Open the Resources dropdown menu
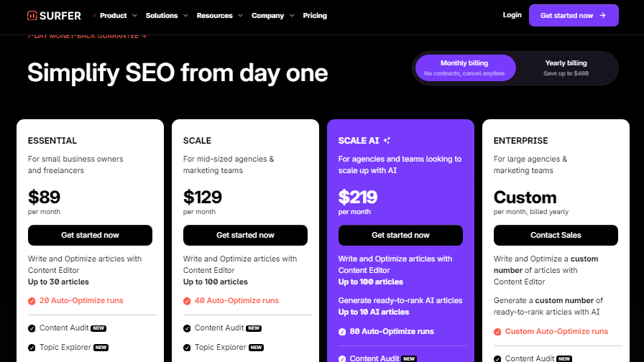Image resolution: width=644 pixels, height=362 pixels. point(220,16)
